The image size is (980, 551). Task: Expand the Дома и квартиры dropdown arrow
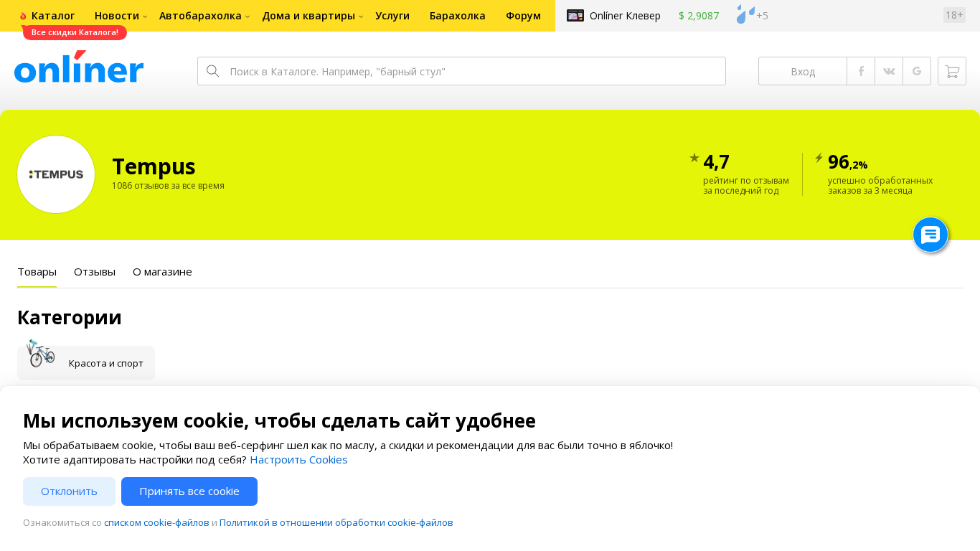coord(361,17)
